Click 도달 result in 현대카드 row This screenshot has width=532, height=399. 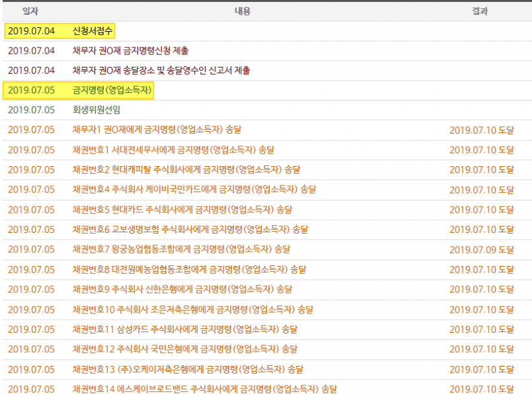coord(482,210)
